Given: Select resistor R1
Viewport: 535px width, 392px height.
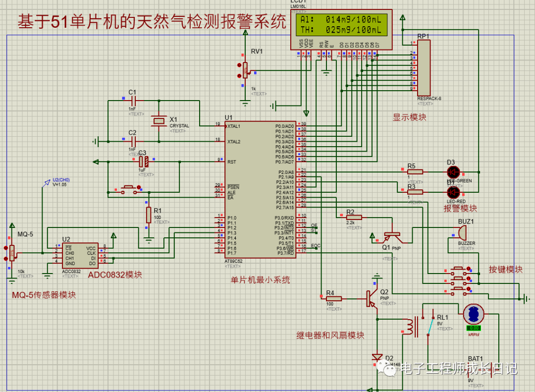Looking at the screenshot, I should coord(149,215).
